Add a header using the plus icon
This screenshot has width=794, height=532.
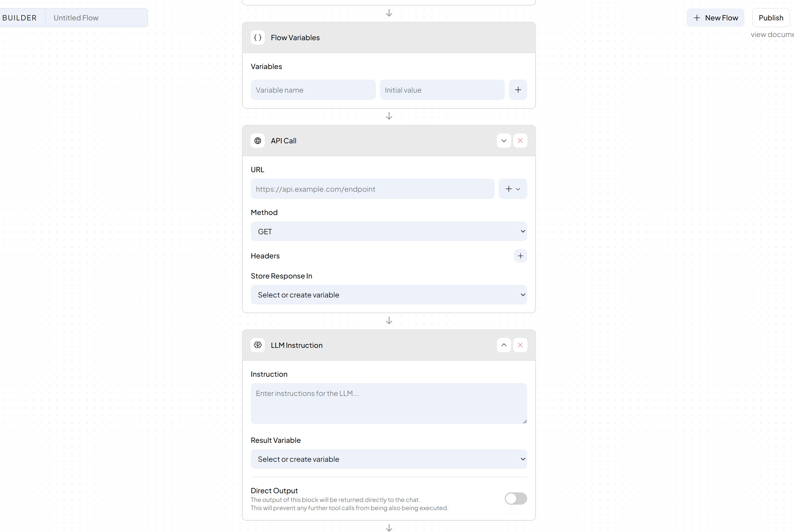(520, 256)
